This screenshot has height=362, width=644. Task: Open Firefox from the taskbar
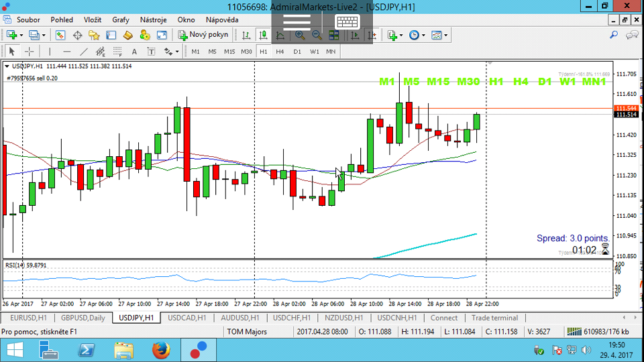point(161,351)
